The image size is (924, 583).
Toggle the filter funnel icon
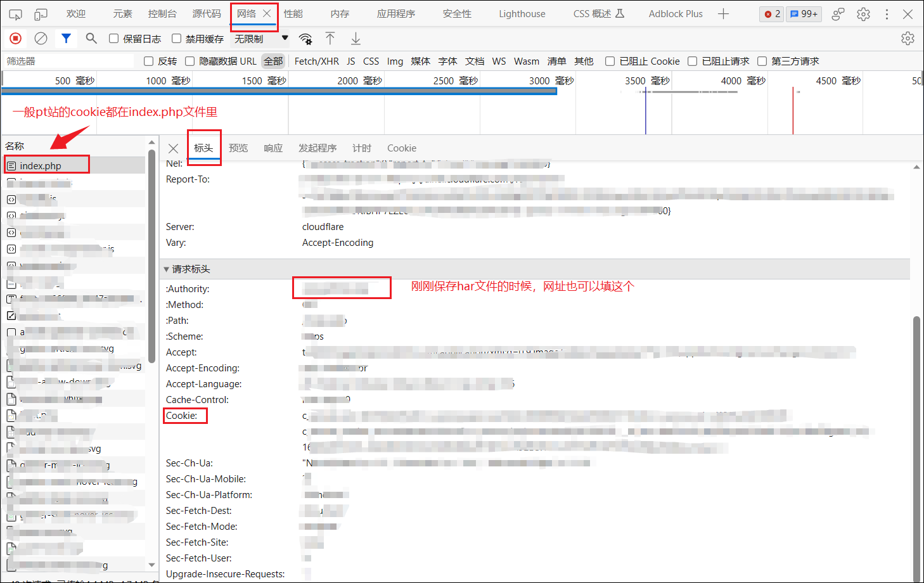click(x=66, y=39)
